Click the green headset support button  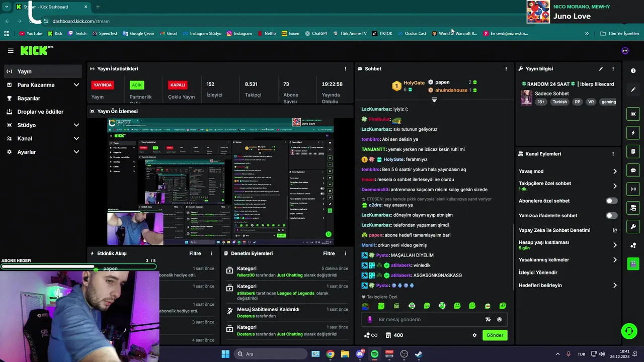point(629,331)
